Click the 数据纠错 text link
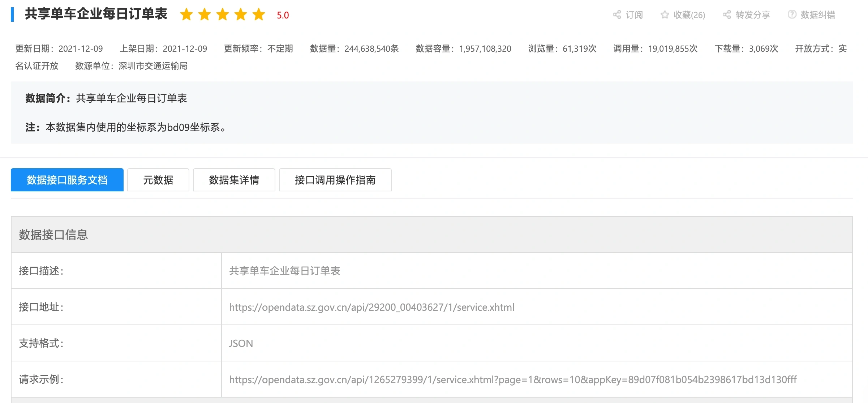 coord(818,15)
